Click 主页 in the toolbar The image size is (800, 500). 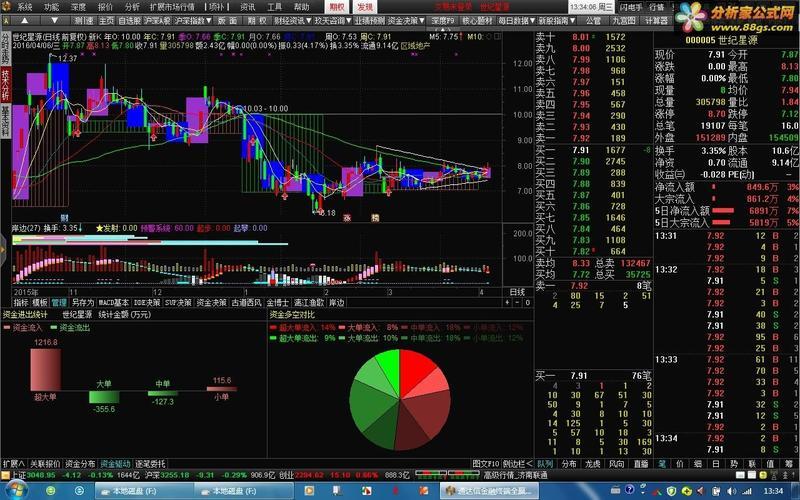[x=107, y=21]
